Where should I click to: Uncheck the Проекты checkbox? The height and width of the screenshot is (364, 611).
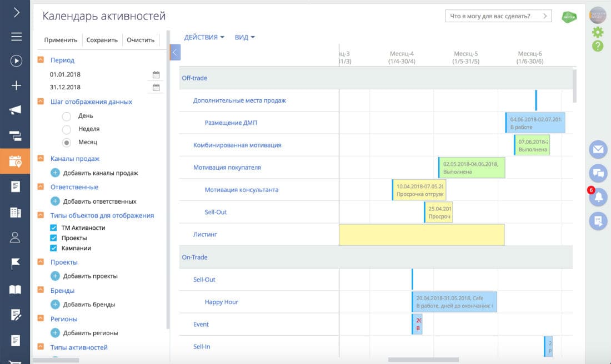click(x=53, y=238)
